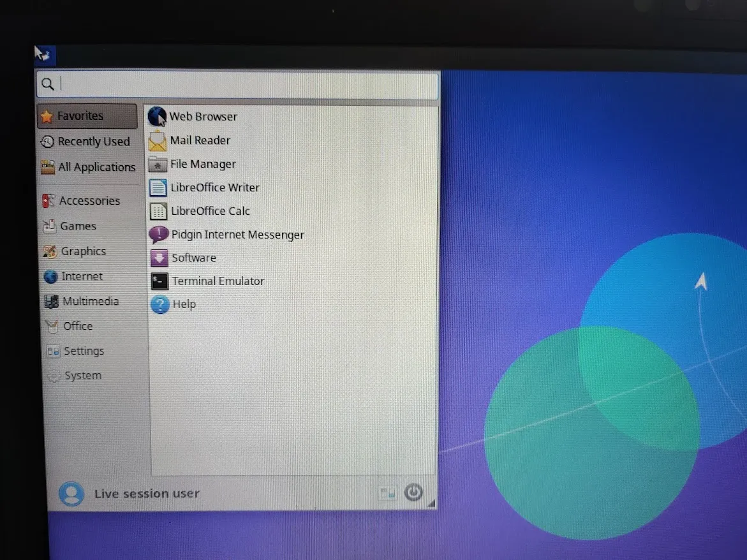Image resolution: width=747 pixels, height=560 pixels.
Task: Click the Web Browser globe icon
Action: 157,117
